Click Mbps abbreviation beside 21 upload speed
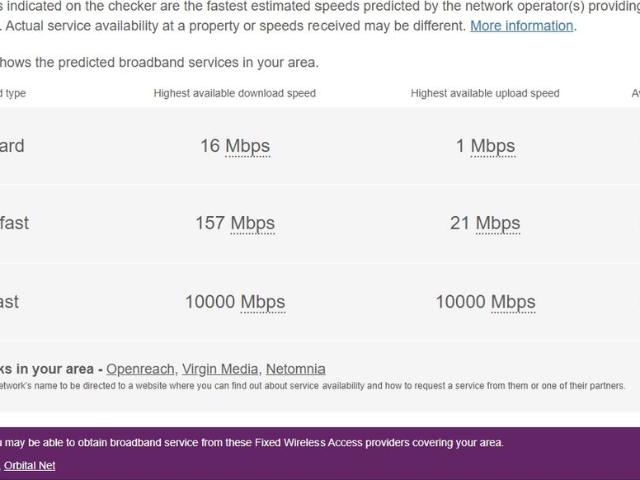Image resolution: width=640 pixels, height=480 pixels. 498,223
